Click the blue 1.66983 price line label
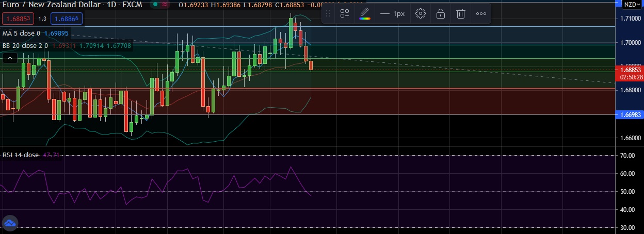This screenshot has width=644, height=234. (630, 114)
